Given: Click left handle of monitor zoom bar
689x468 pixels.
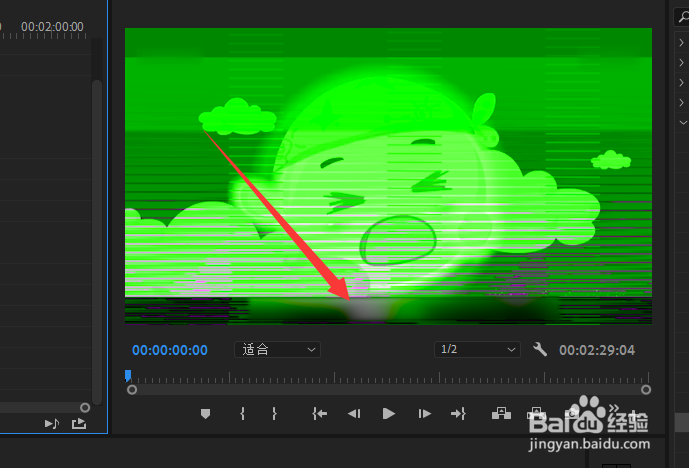Looking at the screenshot, I should [x=132, y=390].
